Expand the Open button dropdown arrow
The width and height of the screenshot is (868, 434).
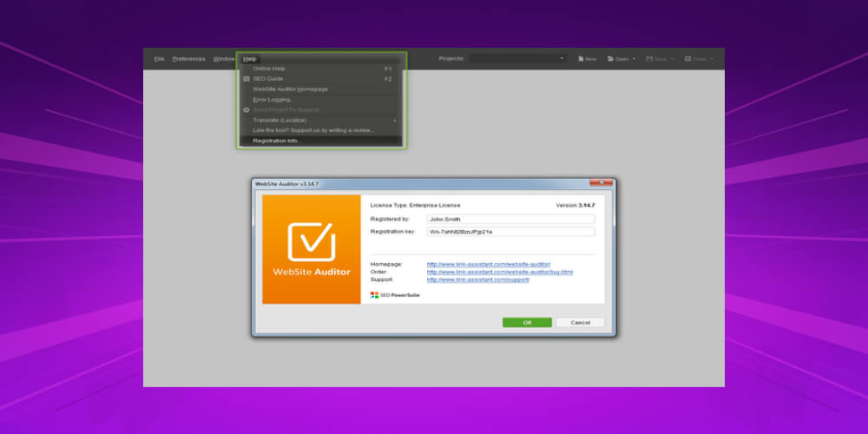point(634,59)
